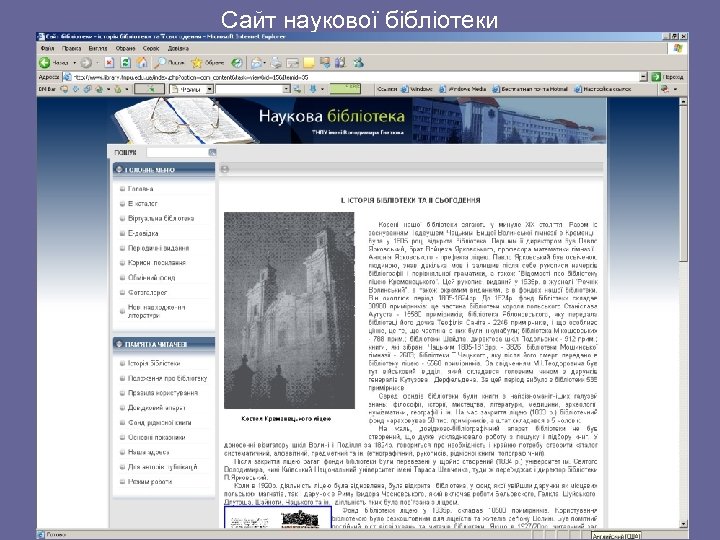Open the View menu
The image size is (720, 540).
[x=98, y=48]
